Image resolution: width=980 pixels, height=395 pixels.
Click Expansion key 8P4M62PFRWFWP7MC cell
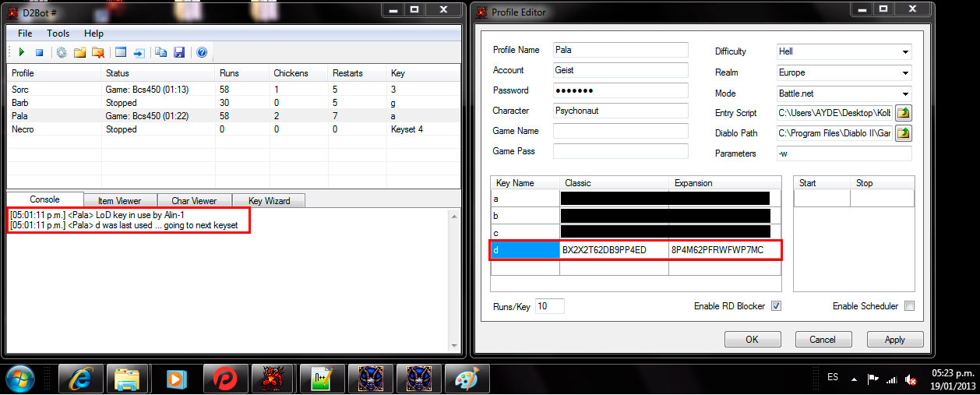[724, 250]
